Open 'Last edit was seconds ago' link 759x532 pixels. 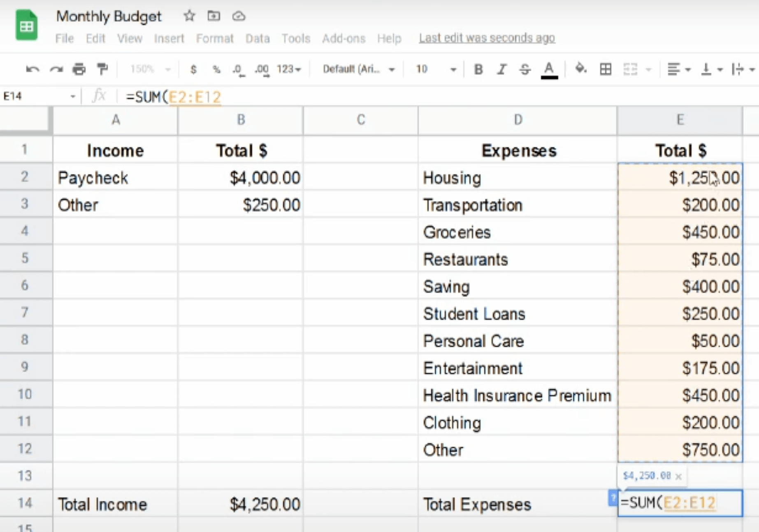487,38
